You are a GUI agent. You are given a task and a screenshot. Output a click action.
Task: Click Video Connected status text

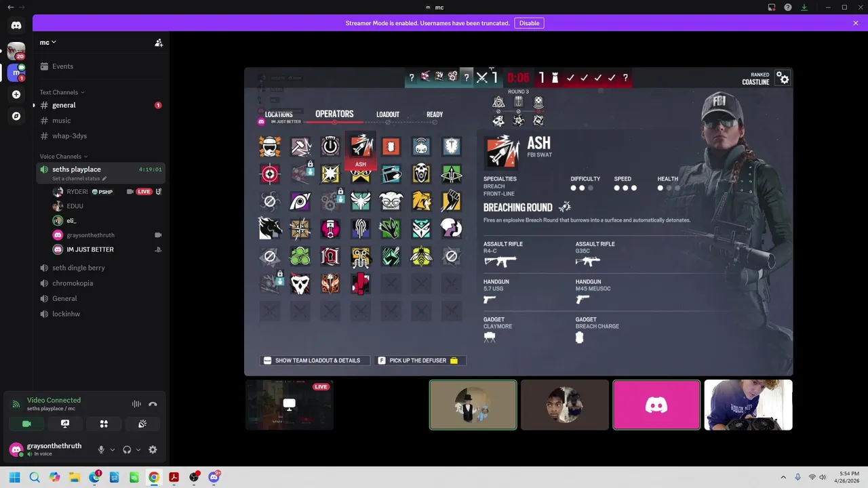click(54, 401)
